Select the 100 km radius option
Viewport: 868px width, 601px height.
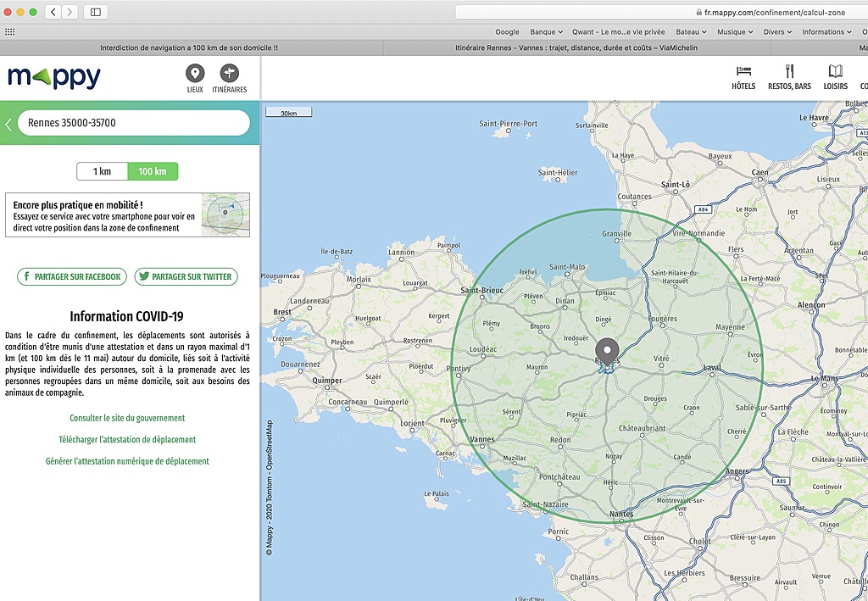pyautogui.click(x=153, y=171)
